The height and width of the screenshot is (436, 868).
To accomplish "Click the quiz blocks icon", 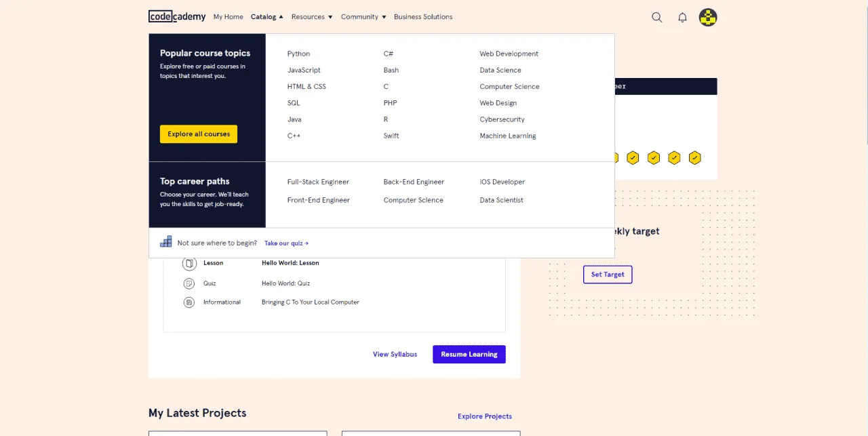I will pyautogui.click(x=166, y=241).
